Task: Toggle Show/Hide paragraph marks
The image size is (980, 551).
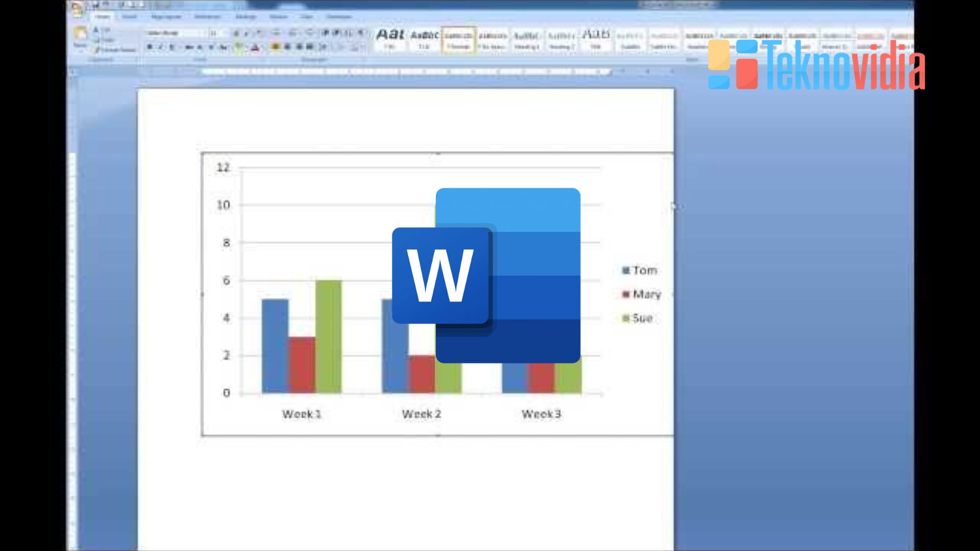Action: [x=361, y=33]
